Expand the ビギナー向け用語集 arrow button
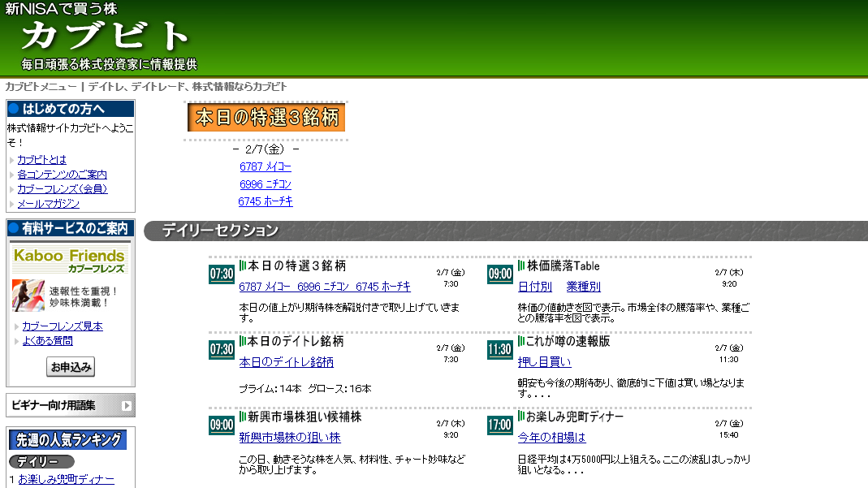The width and height of the screenshot is (868, 488). [126, 405]
